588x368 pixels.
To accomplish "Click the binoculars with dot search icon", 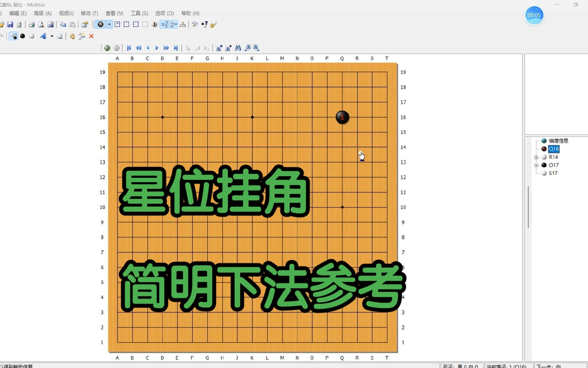I will (228, 48).
